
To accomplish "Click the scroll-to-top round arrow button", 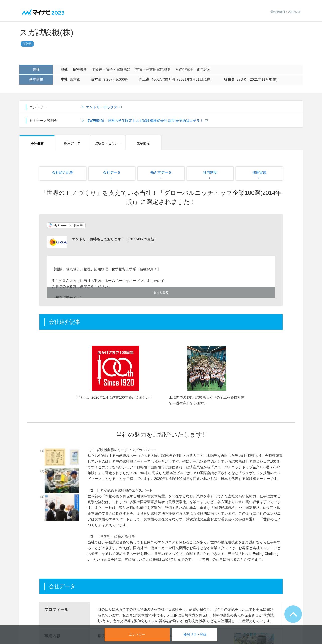I will click(x=293, y=614).
